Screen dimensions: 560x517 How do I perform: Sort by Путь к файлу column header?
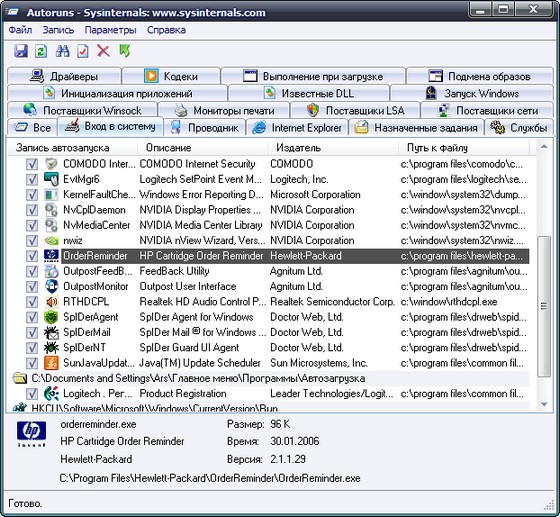(x=464, y=148)
